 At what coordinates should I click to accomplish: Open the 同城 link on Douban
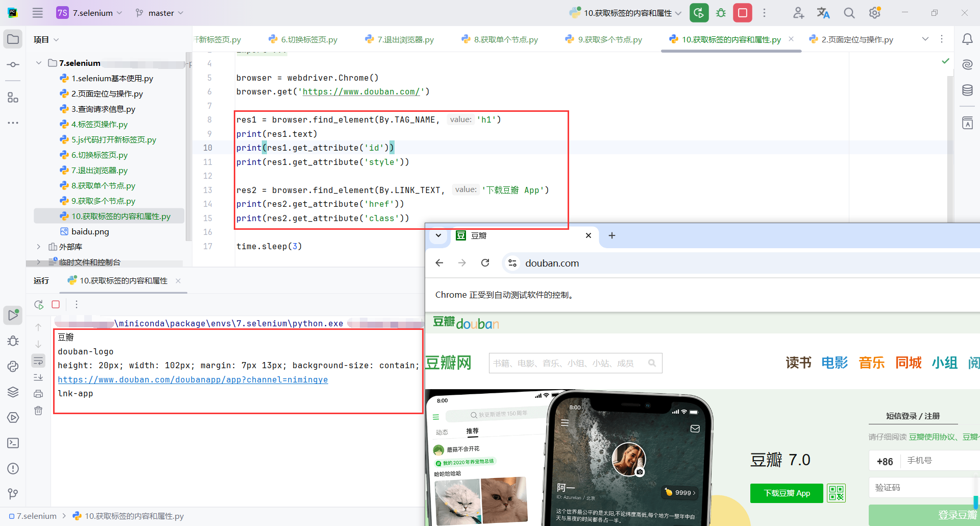coord(909,363)
